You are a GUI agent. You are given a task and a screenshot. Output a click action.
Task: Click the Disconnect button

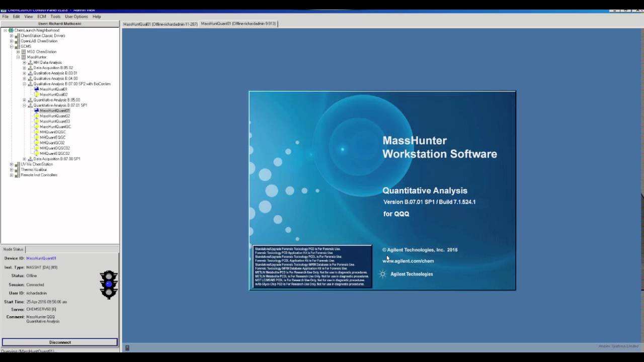(60, 342)
